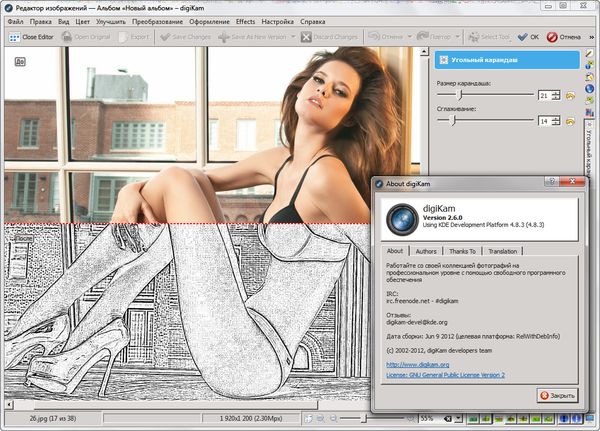Screen dimensions: 600x431
Task: Click the zoom slider in the status bar
Action: (372, 419)
